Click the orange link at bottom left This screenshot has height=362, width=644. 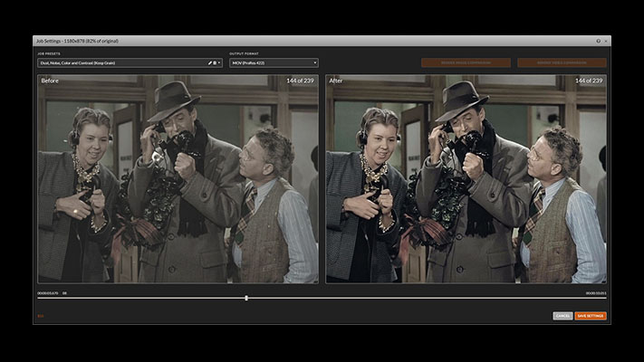[x=40, y=316]
